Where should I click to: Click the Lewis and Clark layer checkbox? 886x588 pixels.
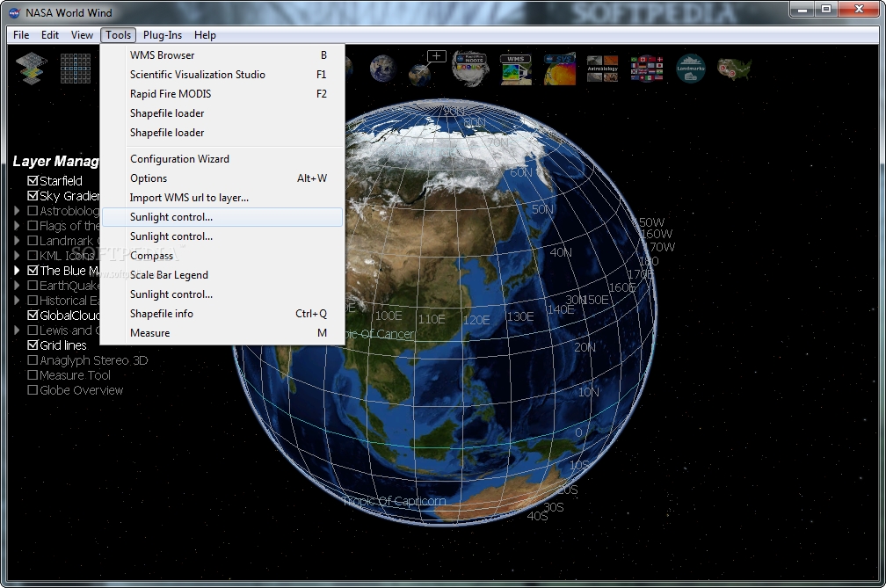coord(33,330)
